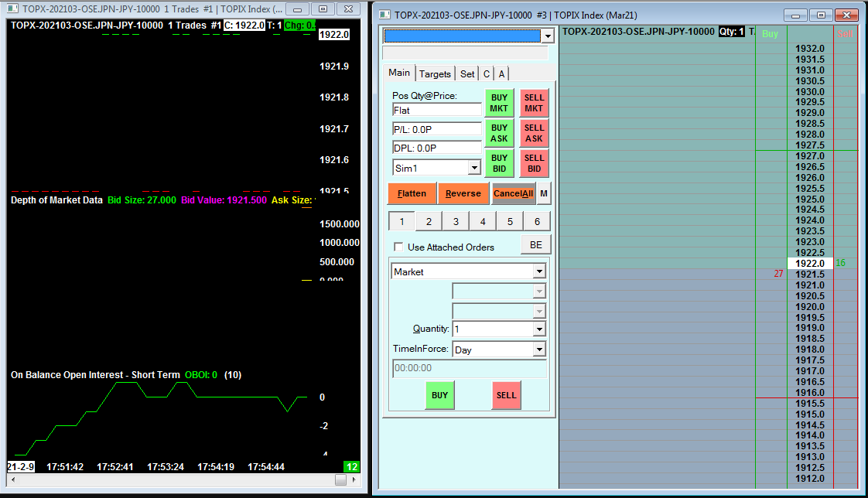The height and width of the screenshot is (498, 868).
Task: Select quantity preset 1
Action: 402,221
